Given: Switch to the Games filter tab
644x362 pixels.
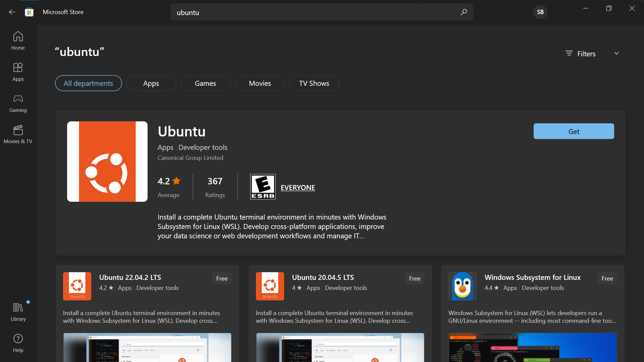Looking at the screenshot, I should 205,83.
